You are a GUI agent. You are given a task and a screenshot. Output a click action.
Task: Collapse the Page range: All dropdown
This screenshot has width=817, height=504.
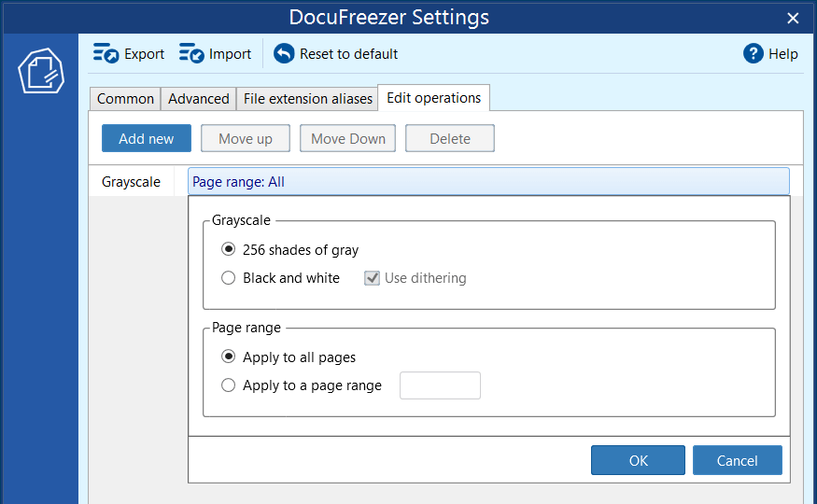click(x=488, y=182)
